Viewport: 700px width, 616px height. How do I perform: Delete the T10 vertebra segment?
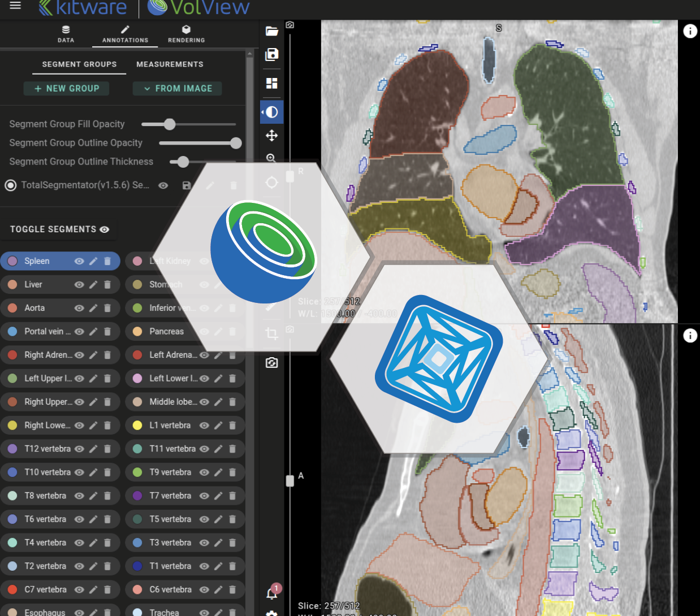click(x=107, y=472)
